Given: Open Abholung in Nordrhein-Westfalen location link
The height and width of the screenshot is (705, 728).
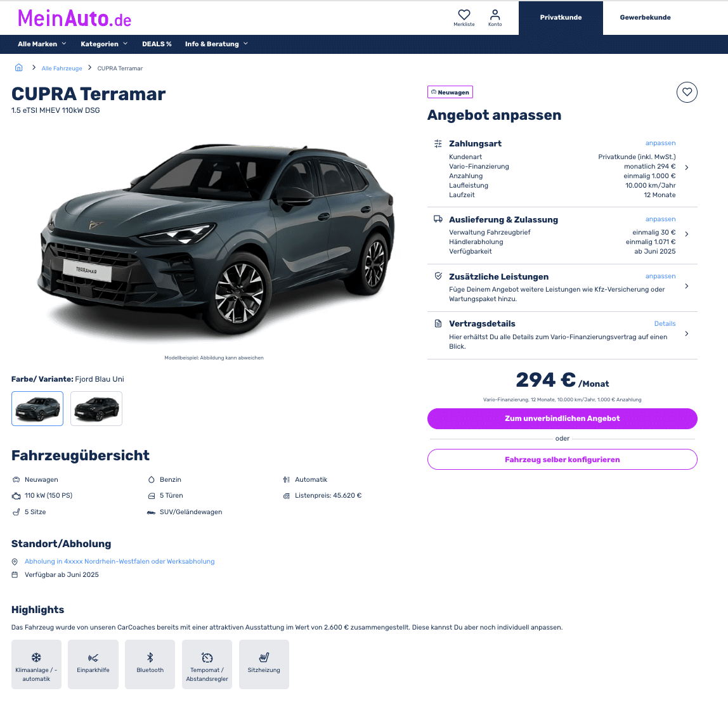Looking at the screenshot, I should (x=119, y=562).
